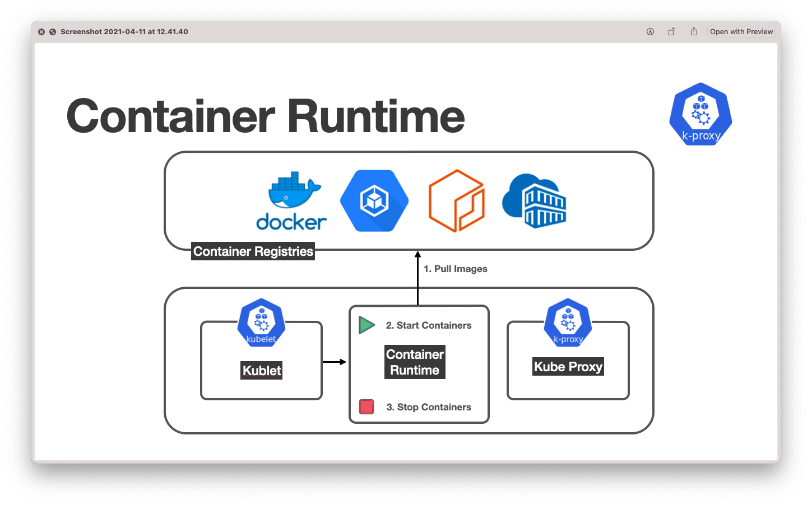Click the small k-proxy icon above Kube Proxy
The width and height of the screenshot is (812, 505).
[x=568, y=322]
